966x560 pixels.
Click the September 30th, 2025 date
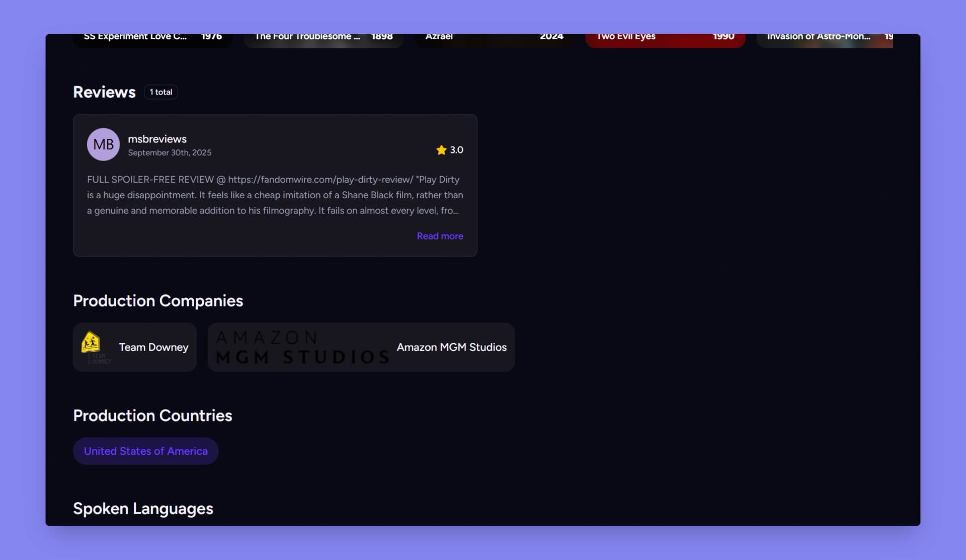(x=170, y=152)
